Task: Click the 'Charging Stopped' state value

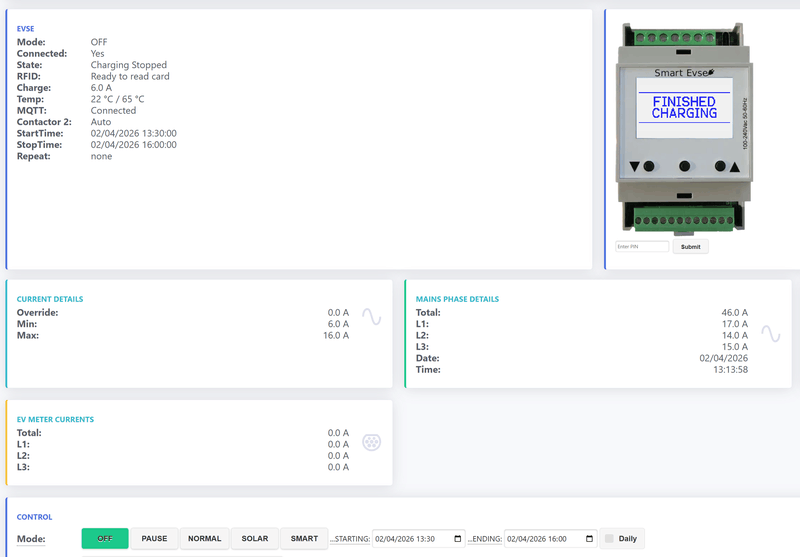Action: point(129,65)
